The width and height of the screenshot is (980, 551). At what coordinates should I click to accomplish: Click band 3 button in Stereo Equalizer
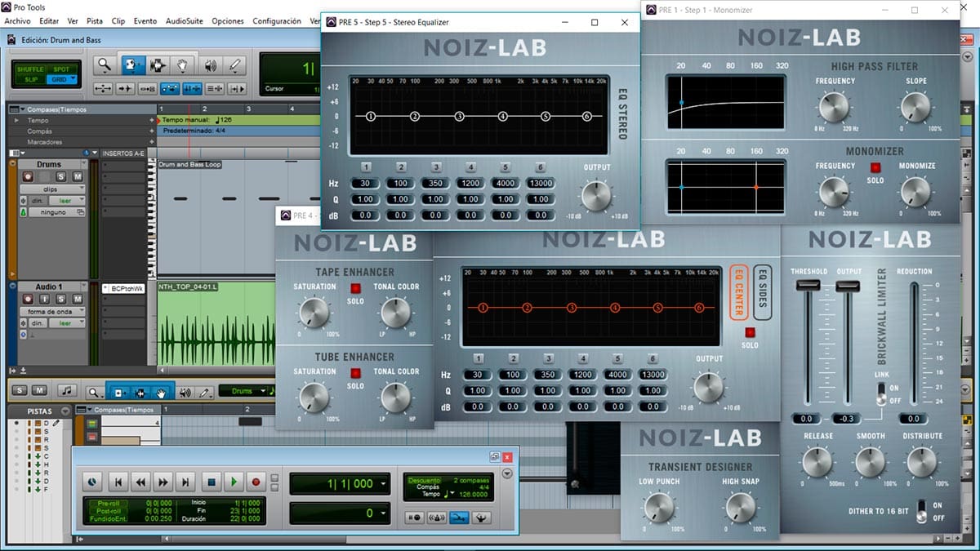coord(436,167)
